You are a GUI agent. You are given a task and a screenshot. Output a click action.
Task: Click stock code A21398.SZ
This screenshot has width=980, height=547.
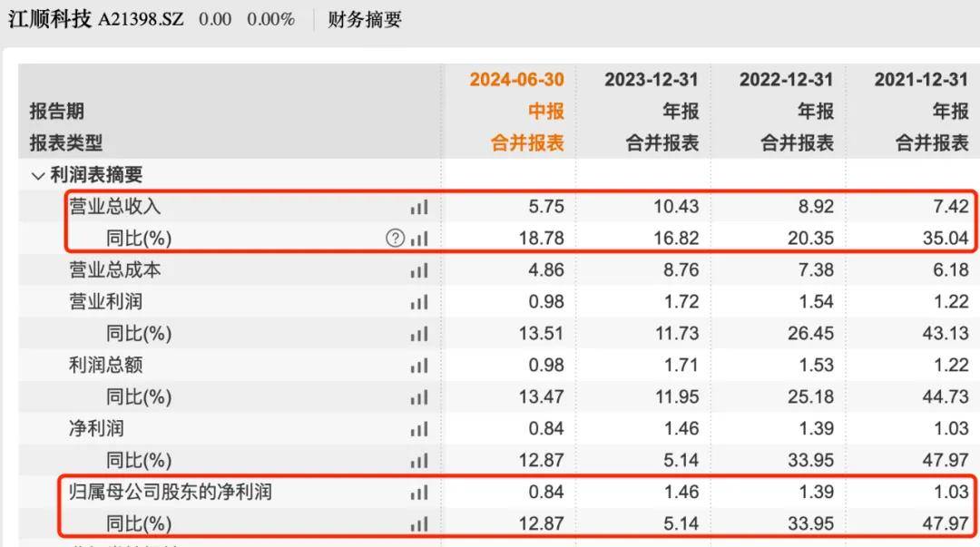tap(142, 19)
